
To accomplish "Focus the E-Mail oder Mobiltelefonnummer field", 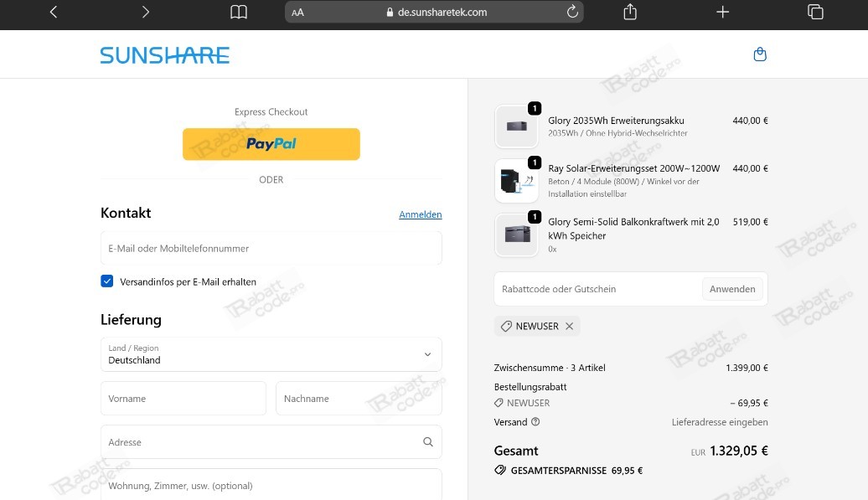I will point(271,249).
